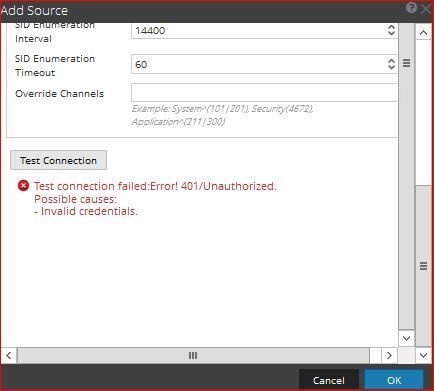Click horizontal scrollbar right arrow
The height and width of the screenshot is (391, 434).
click(389, 355)
